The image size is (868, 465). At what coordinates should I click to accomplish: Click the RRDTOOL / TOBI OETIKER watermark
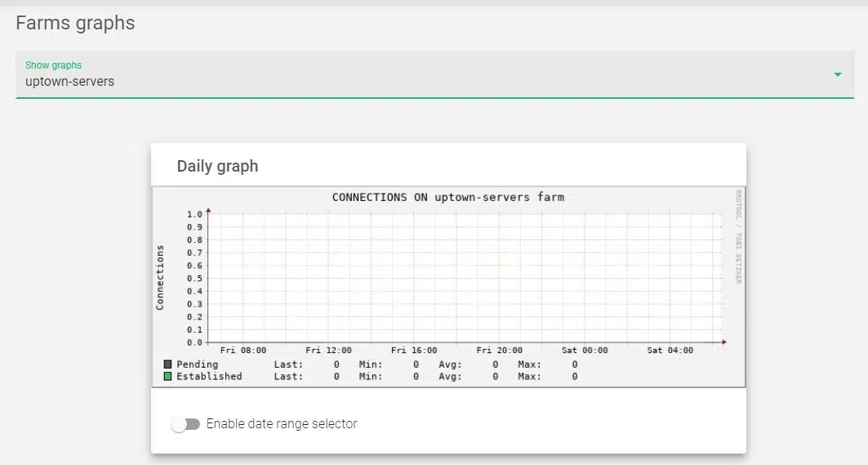[738, 237]
